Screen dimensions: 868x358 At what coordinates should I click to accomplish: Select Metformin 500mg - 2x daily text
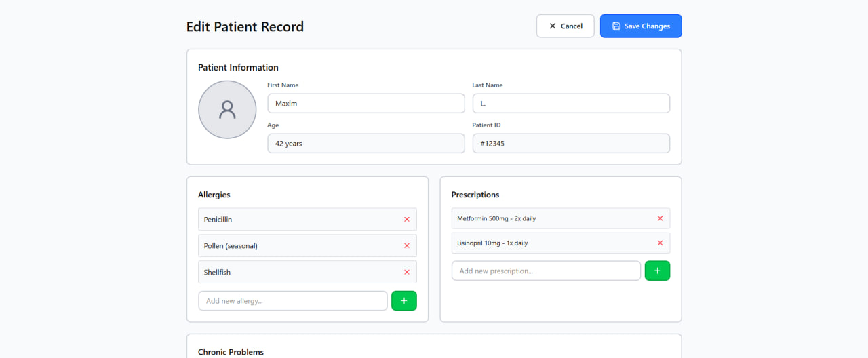point(496,218)
